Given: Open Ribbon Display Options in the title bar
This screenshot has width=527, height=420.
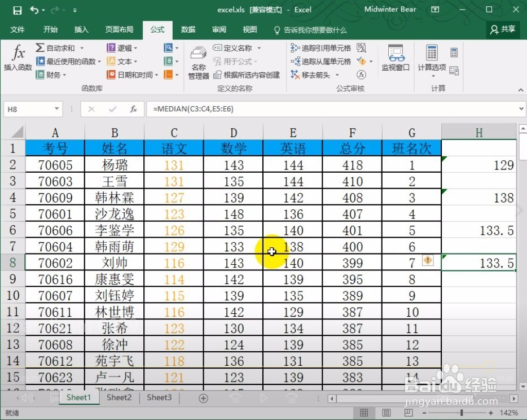Looking at the screenshot, I should pos(435,10).
